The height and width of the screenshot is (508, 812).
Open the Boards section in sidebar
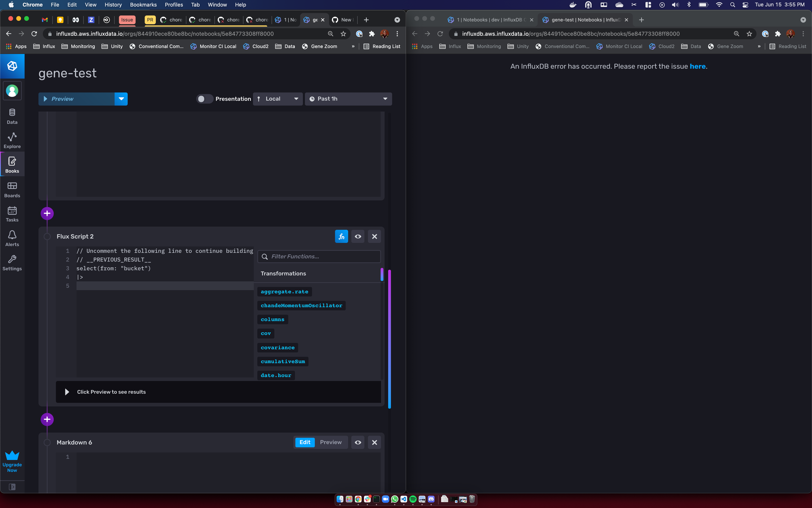[12, 190]
